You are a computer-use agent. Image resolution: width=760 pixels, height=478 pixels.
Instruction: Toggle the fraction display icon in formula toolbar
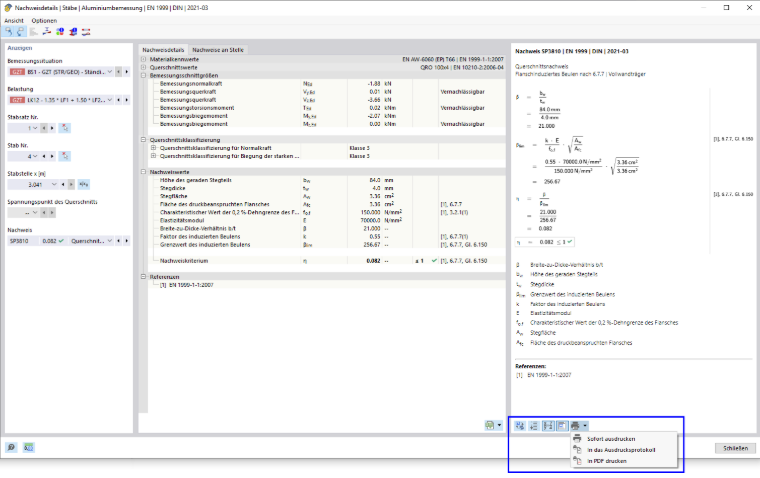[x=548, y=426]
